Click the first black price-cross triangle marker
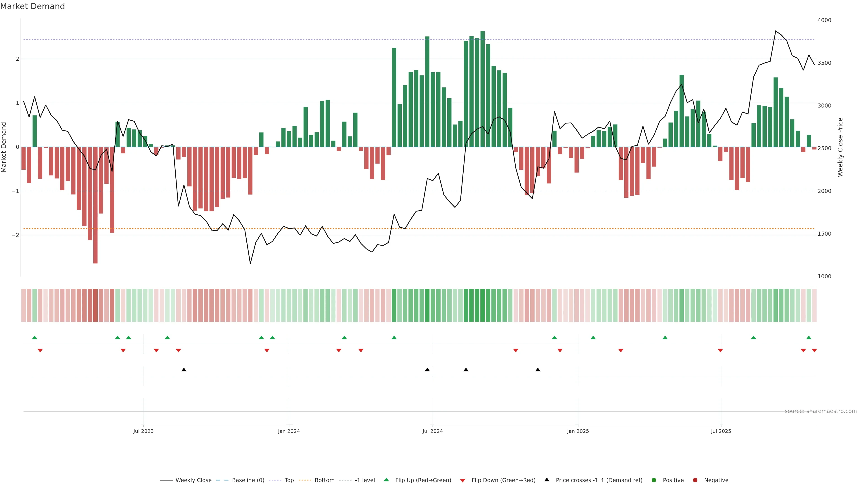Image resolution: width=868 pixels, height=488 pixels. pos(184,370)
